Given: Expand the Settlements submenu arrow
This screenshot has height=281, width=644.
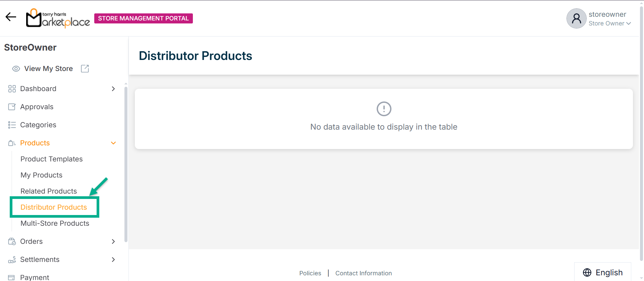Looking at the screenshot, I should coord(113,260).
